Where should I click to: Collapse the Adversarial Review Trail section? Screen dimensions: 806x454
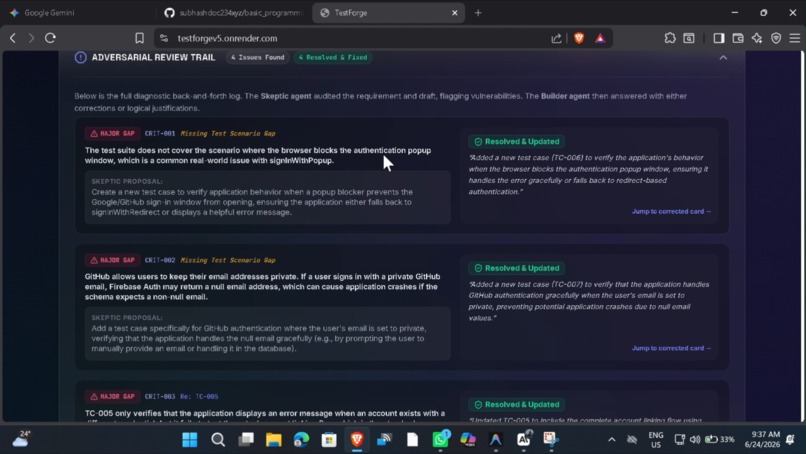[x=723, y=58]
